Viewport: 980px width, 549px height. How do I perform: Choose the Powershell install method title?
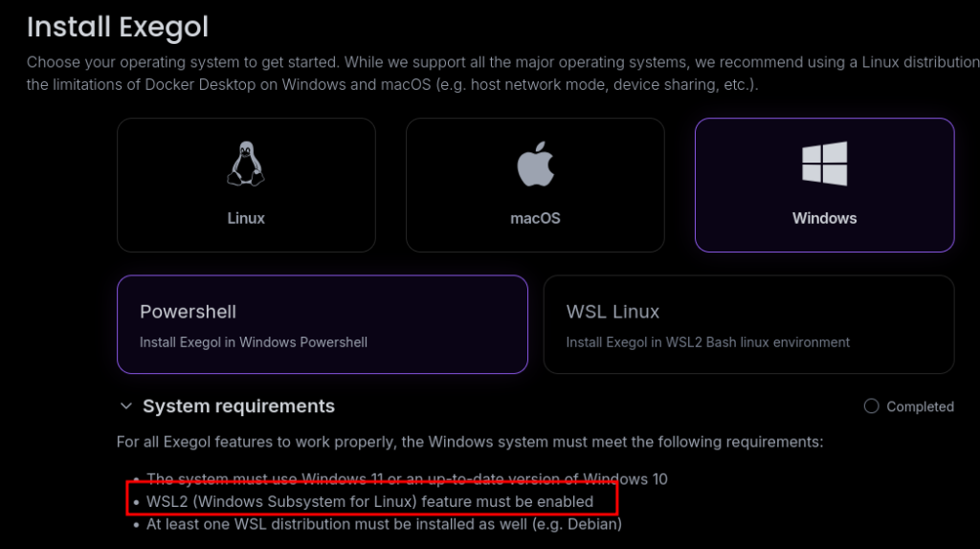click(x=189, y=312)
